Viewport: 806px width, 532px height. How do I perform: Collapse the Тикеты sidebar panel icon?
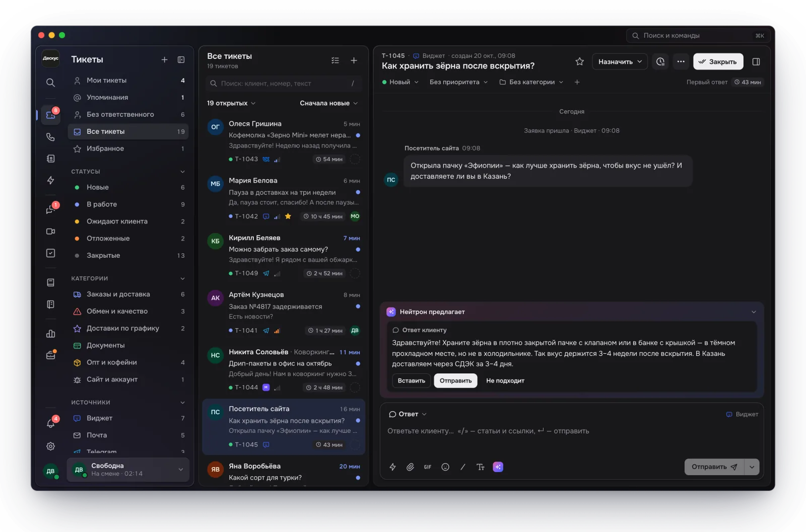[181, 59]
